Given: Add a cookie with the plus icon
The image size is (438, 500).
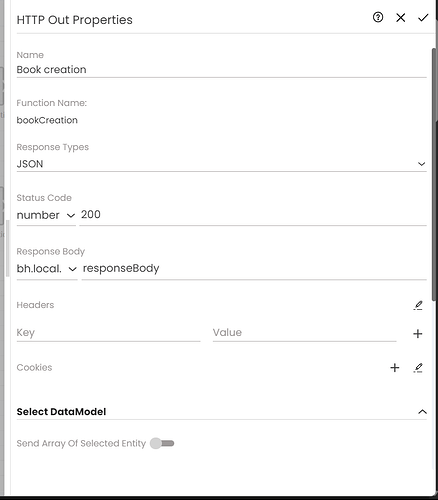Looking at the screenshot, I should tap(395, 367).
